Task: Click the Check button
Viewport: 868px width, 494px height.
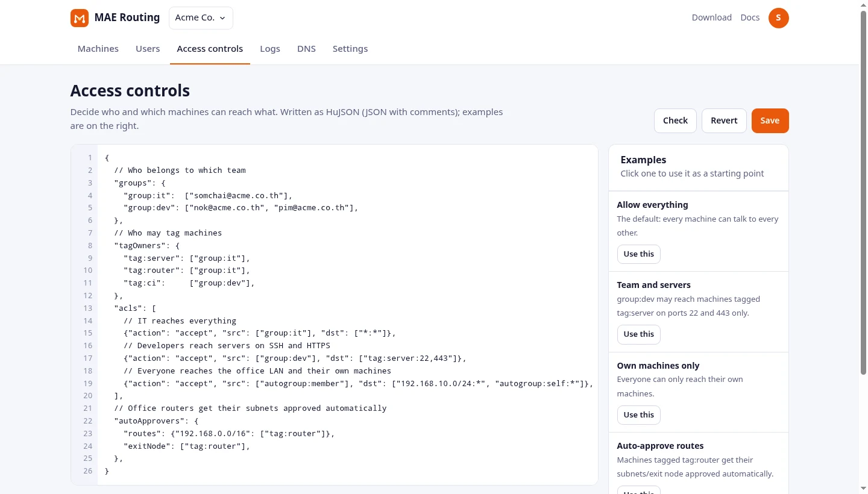Action: click(675, 120)
